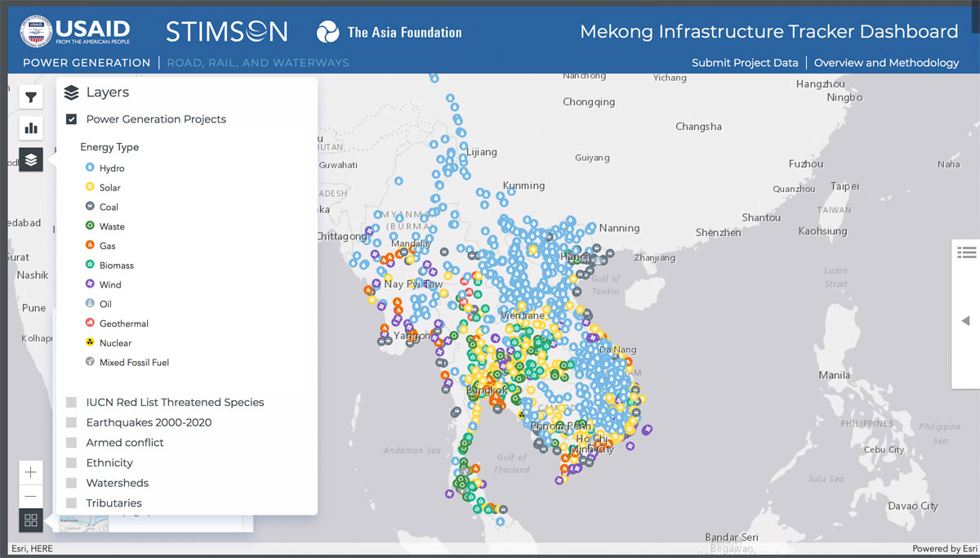Click the Changsha city label on map
This screenshot has height=558, width=980.
coord(698,127)
